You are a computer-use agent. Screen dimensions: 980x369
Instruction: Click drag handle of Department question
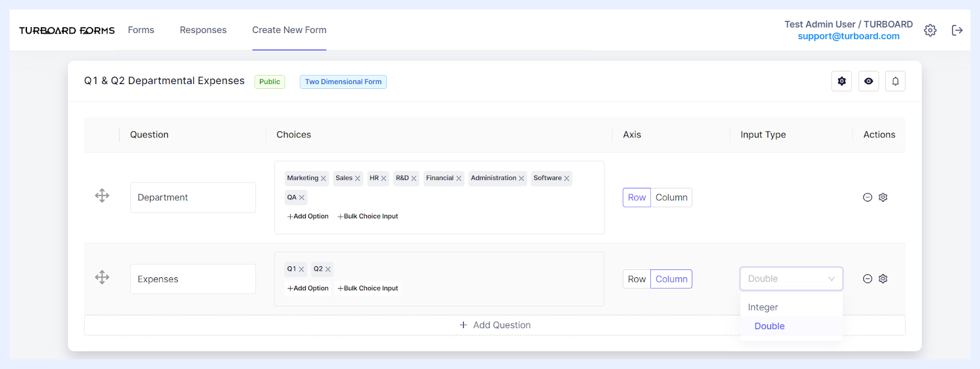point(102,196)
